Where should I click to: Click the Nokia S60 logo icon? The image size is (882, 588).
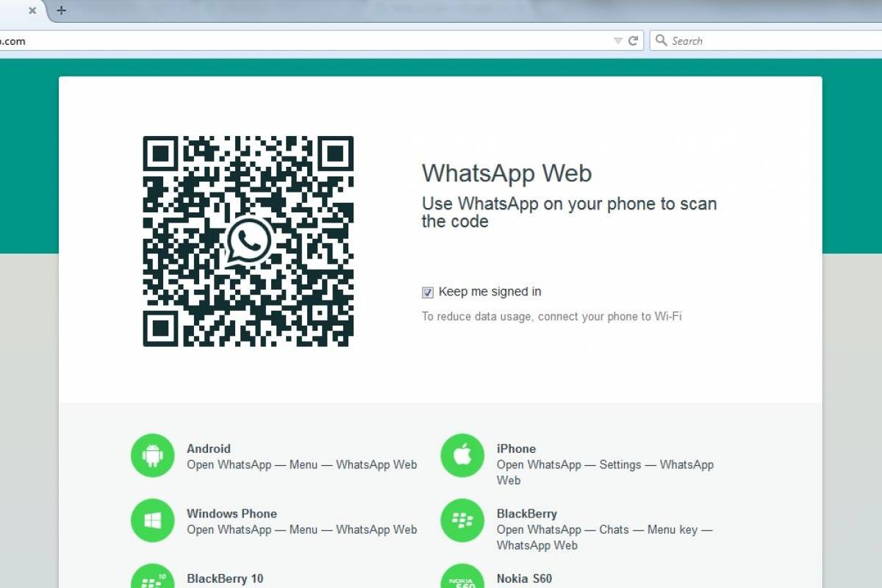(x=462, y=576)
